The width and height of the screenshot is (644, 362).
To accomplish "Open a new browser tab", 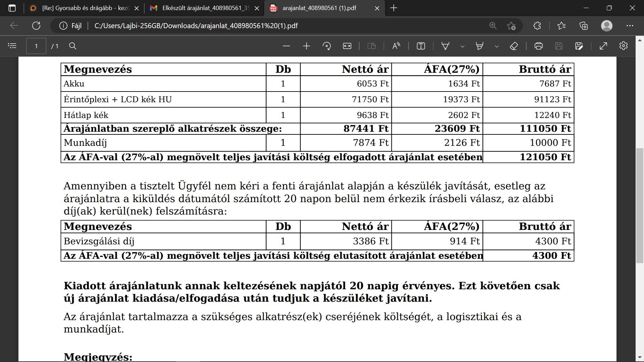I will point(394,8).
